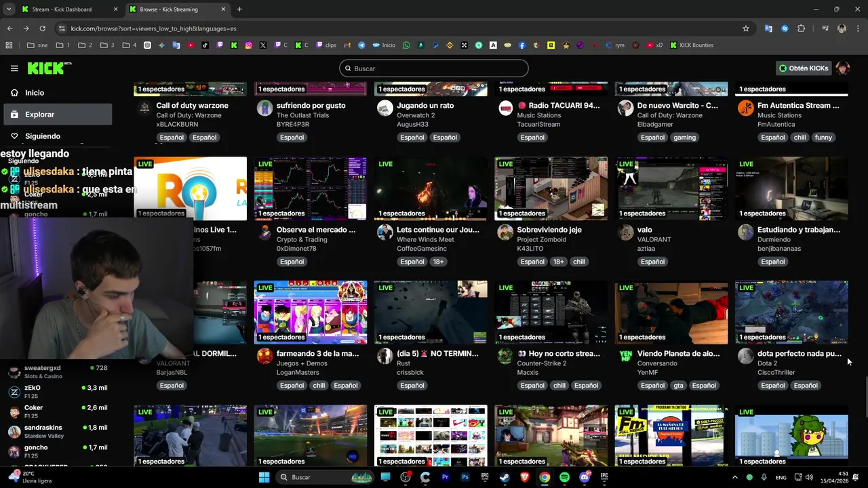Open the 'valo' VALORANT stream thumbnail

(671, 188)
